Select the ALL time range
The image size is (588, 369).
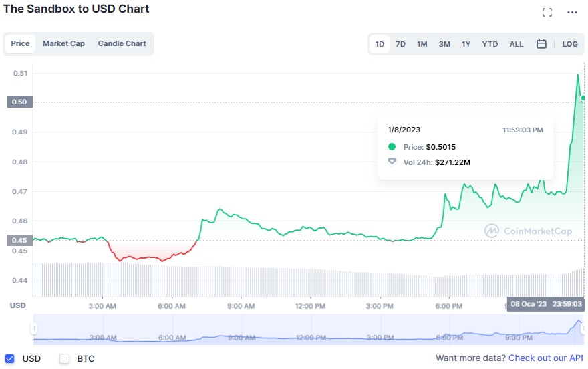tap(517, 44)
